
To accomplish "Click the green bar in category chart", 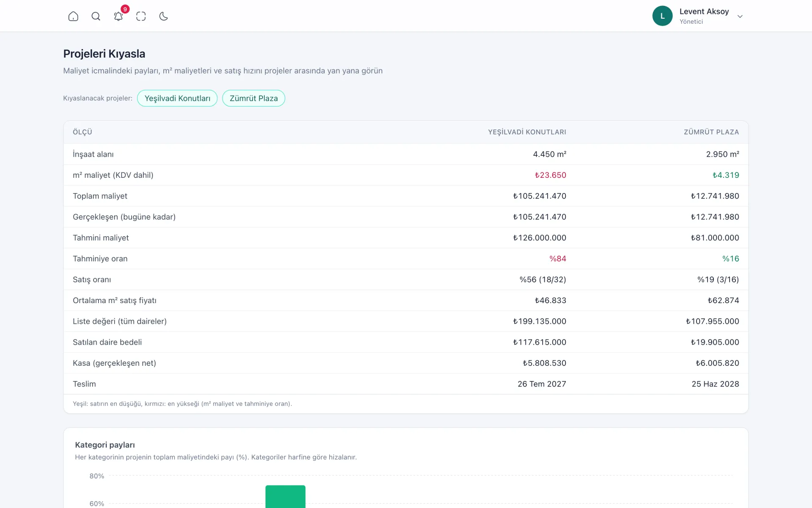I will 285,497.
